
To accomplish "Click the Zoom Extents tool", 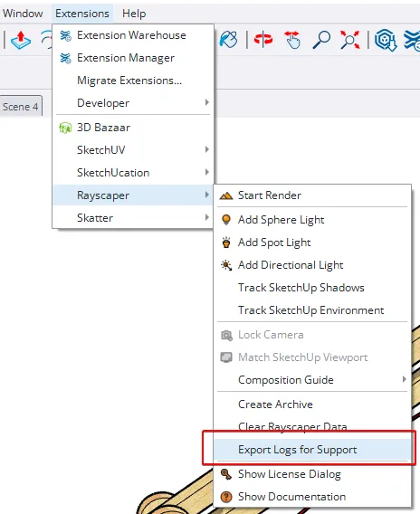I will [349, 40].
